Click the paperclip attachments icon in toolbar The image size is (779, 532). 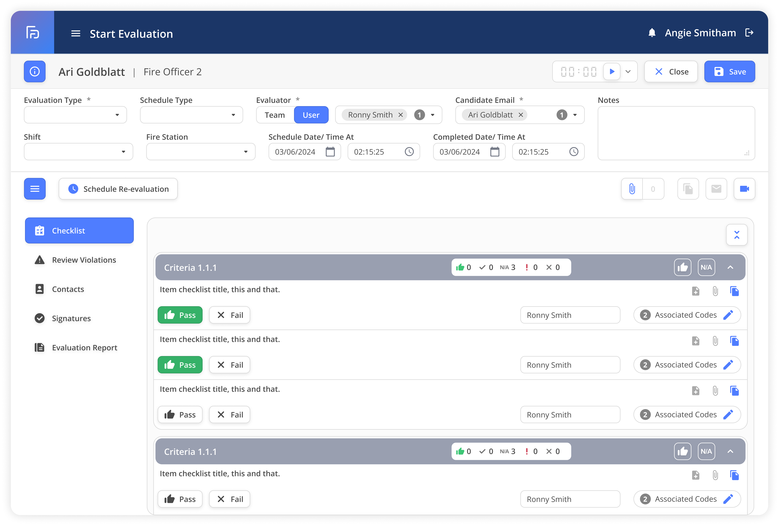(x=632, y=189)
